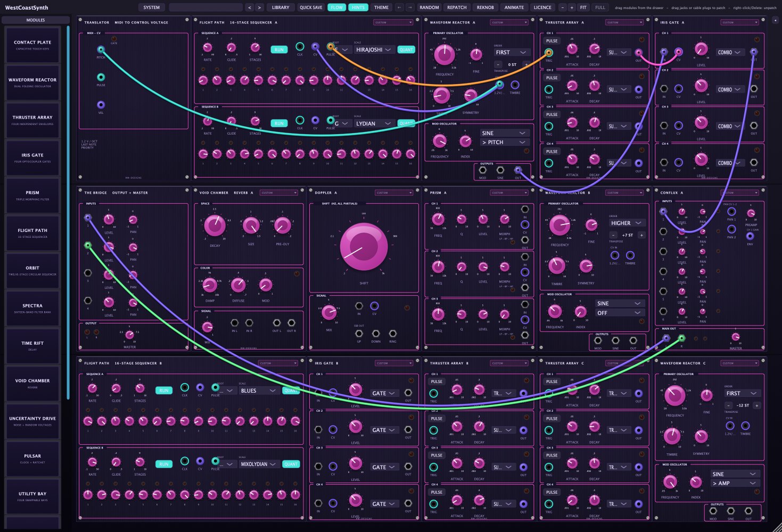782x532 pixels.
Task: Open the THEME menu
Action: pos(381,7)
